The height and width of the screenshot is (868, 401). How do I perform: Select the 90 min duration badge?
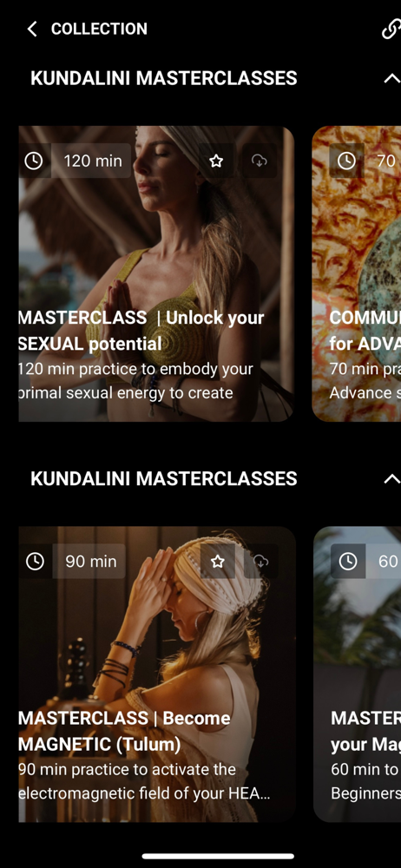[x=89, y=561]
